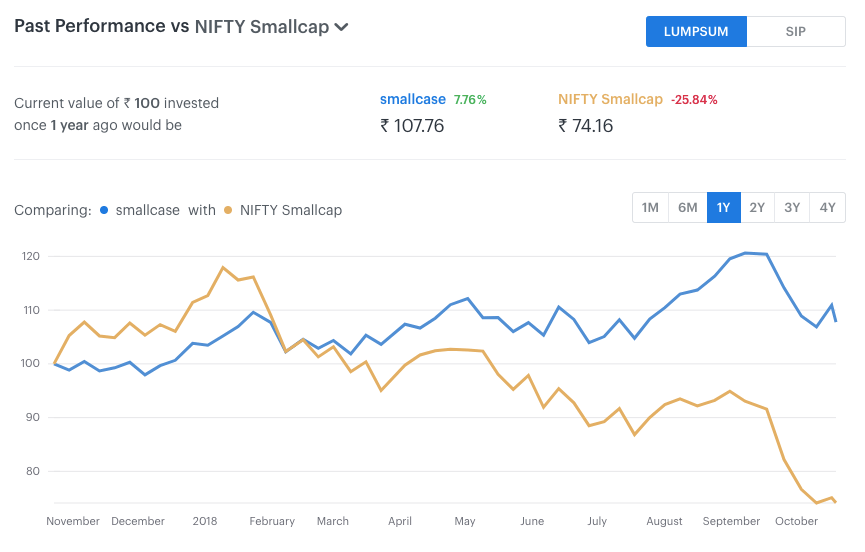The image size is (865, 552).
Task: Select the 3Y time range
Action: 792,207
